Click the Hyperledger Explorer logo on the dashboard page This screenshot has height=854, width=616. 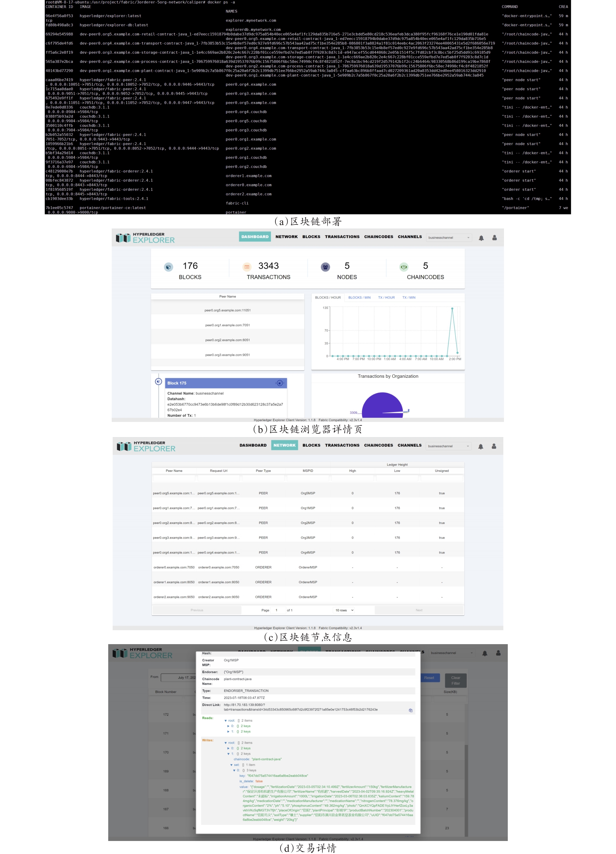145,237
